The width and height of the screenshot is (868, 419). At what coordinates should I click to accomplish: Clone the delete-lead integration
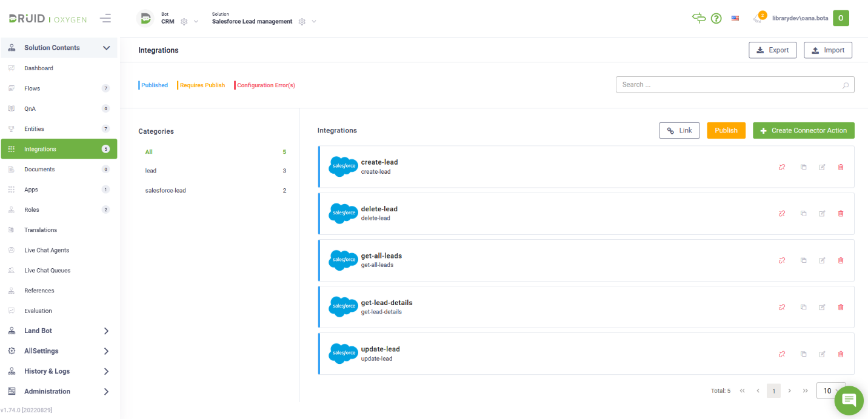(804, 213)
